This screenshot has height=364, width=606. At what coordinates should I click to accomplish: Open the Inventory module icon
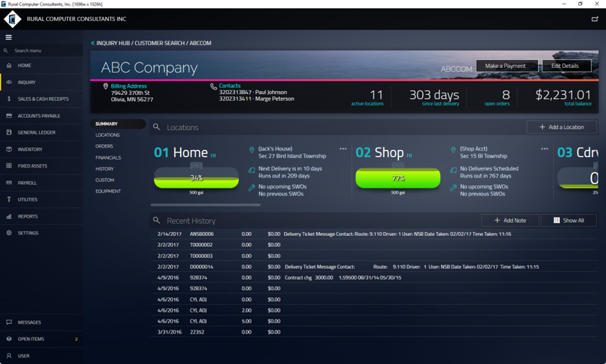point(9,149)
